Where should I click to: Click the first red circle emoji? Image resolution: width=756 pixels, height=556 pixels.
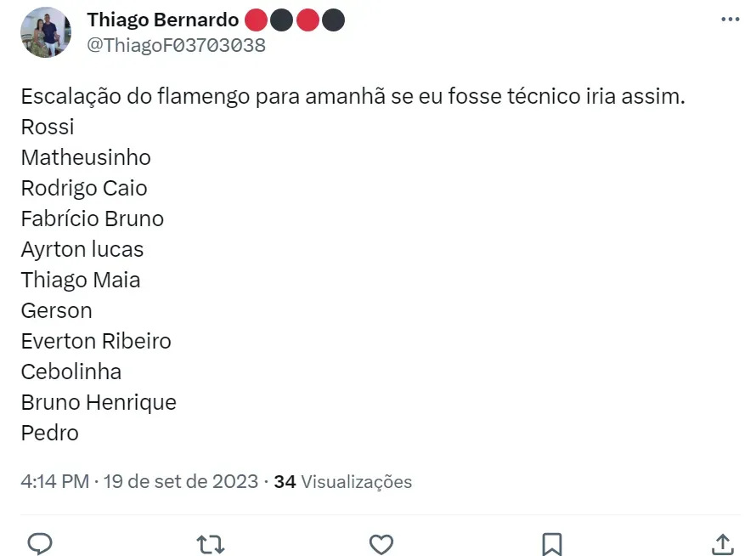256,20
